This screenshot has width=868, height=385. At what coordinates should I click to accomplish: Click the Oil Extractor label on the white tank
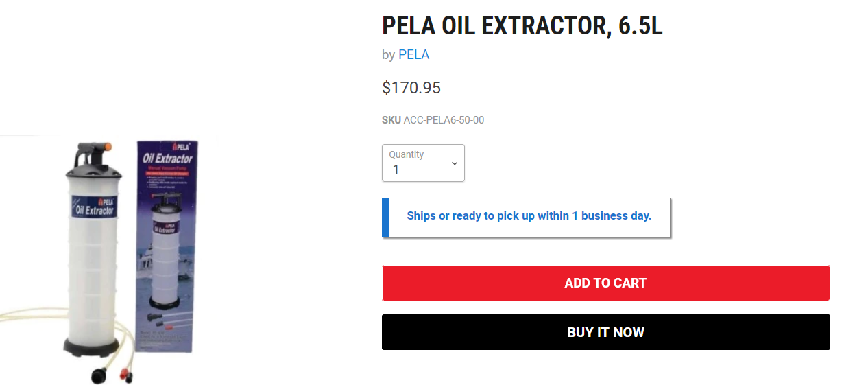pyautogui.click(x=95, y=205)
